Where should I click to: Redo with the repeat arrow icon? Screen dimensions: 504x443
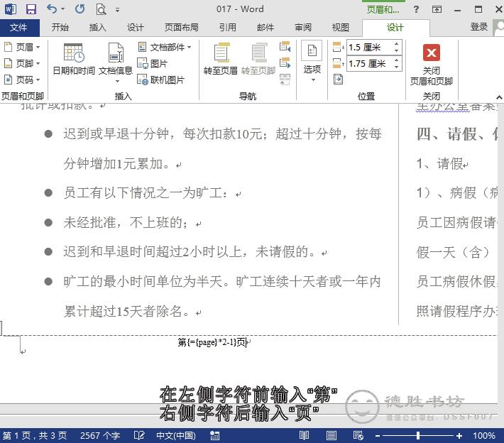click(80, 9)
